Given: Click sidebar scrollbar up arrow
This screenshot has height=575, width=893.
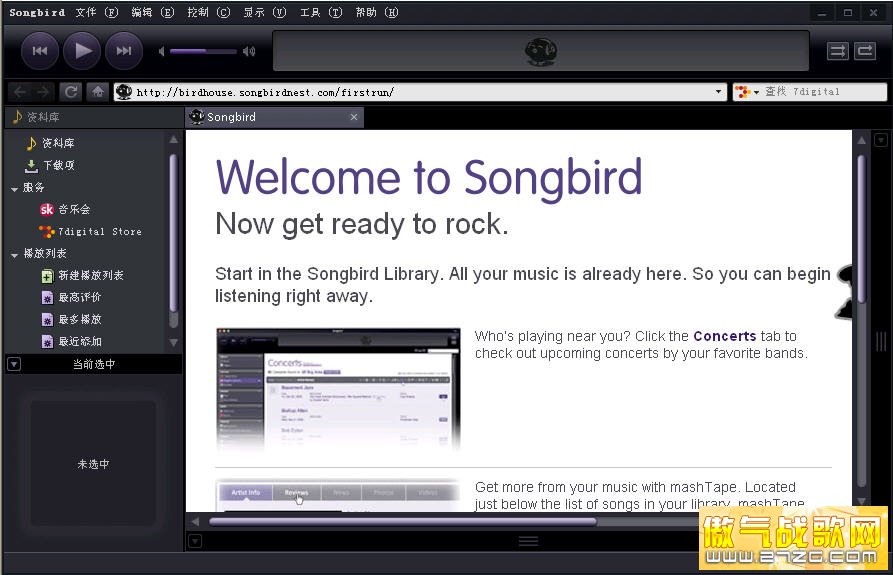Looking at the screenshot, I should point(174,139).
